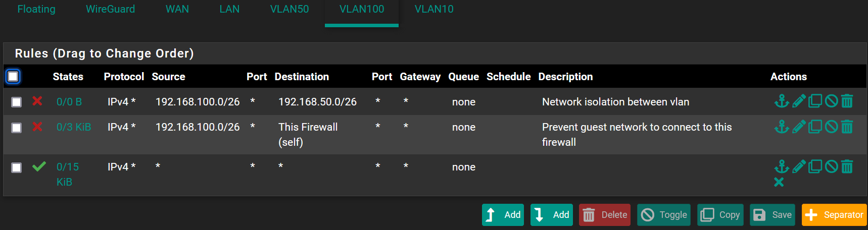Edit the IPv4 allow-all rule
The height and width of the screenshot is (230, 868).
tap(799, 166)
